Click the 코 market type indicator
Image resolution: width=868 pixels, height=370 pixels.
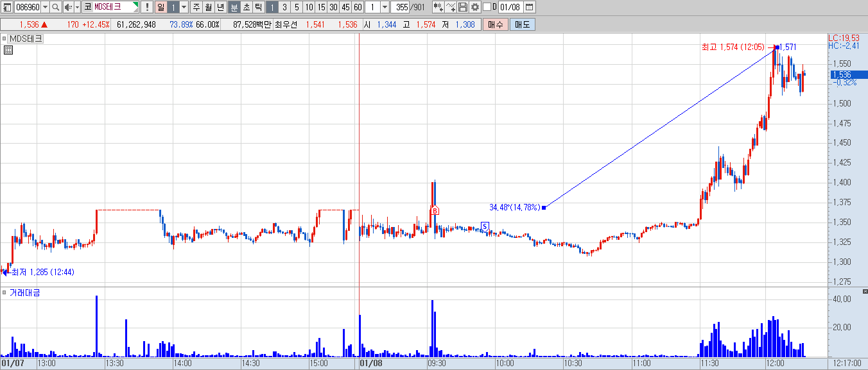pos(87,7)
